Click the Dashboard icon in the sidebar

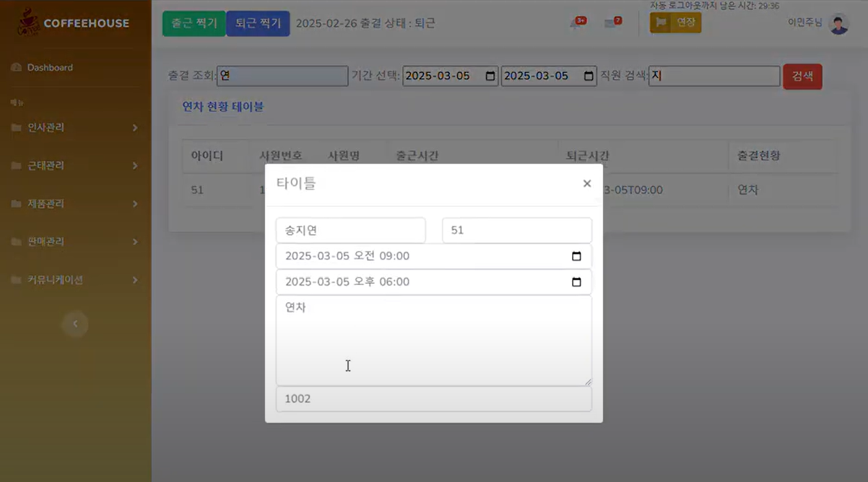(x=17, y=67)
